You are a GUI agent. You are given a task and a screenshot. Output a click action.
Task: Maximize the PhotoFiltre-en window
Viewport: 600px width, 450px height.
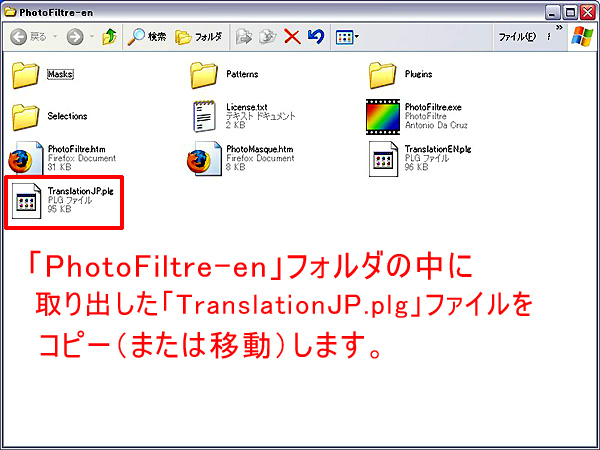coord(570,13)
